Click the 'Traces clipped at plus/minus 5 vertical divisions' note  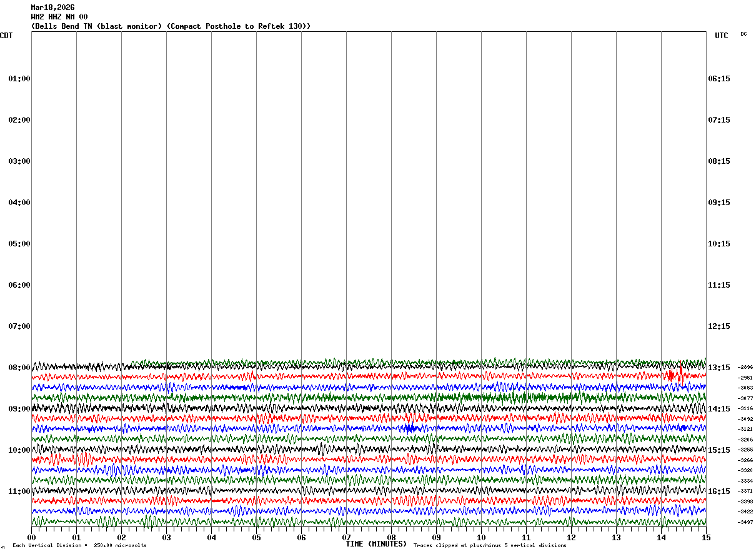pos(490,546)
